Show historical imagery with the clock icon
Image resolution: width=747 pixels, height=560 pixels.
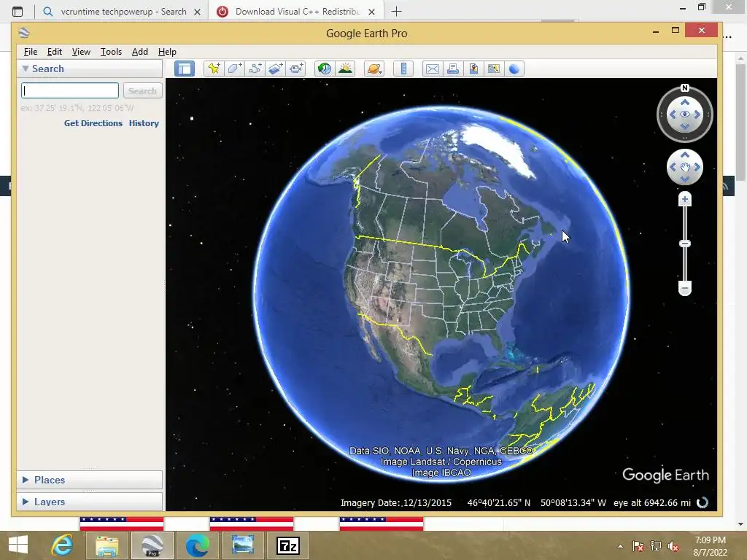(325, 69)
